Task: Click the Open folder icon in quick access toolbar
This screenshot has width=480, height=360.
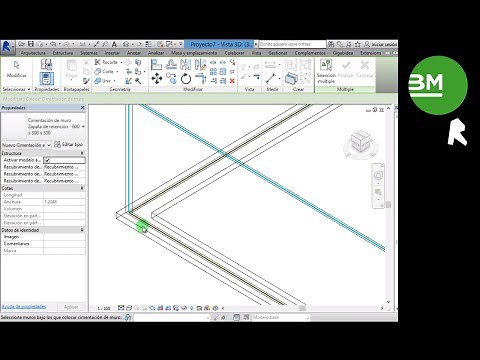Action: [22, 44]
